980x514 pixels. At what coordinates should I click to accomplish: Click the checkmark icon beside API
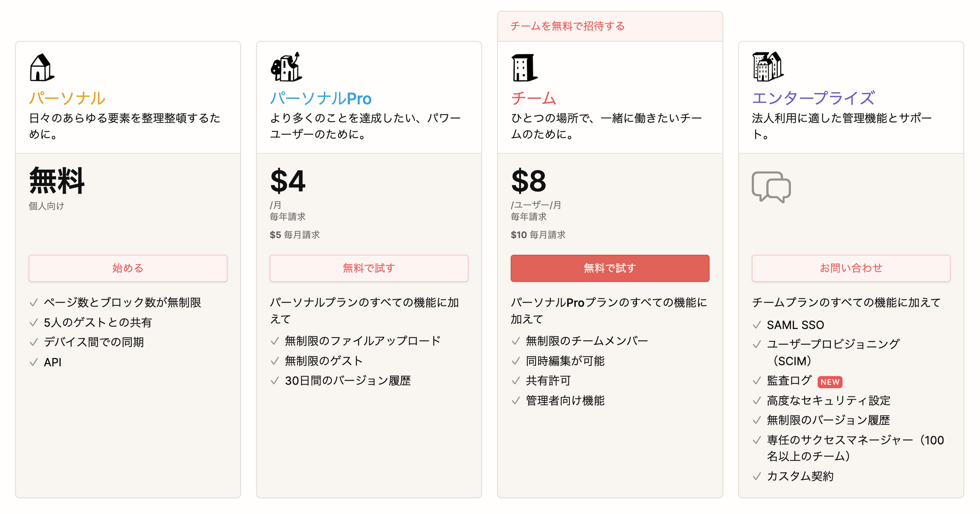[34, 362]
